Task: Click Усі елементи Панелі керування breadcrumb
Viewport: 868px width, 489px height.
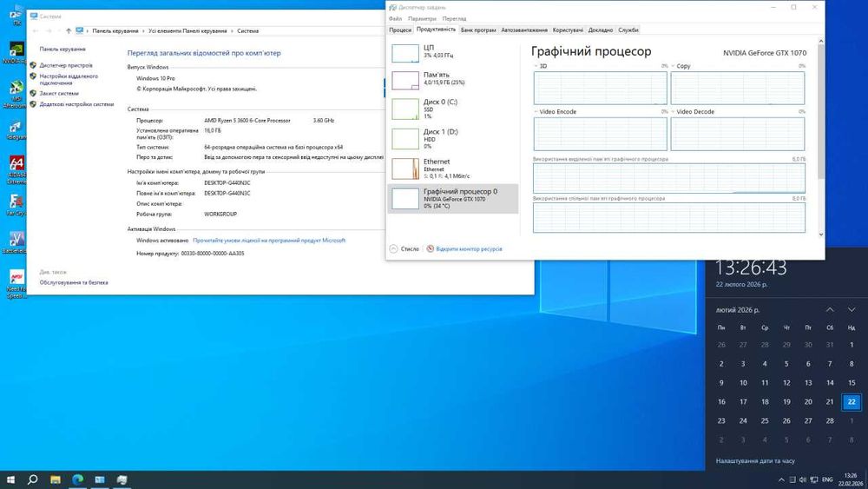Action: point(187,31)
